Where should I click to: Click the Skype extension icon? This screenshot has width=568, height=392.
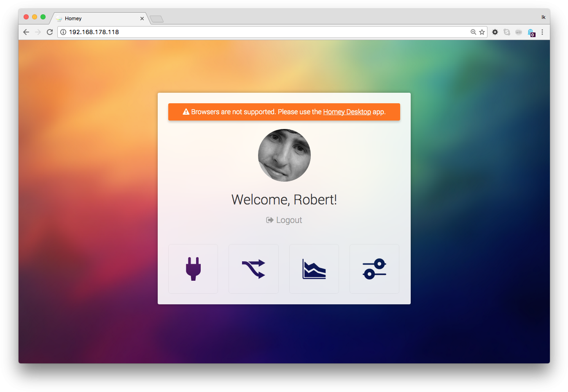coord(507,32)
